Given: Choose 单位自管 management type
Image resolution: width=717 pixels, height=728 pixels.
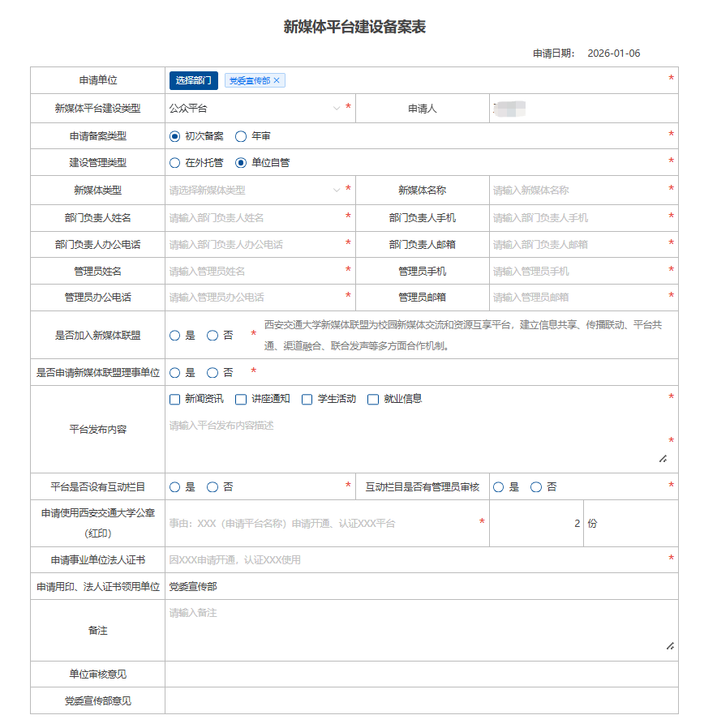Looking at the screenshot, I should tap(241, 163).
